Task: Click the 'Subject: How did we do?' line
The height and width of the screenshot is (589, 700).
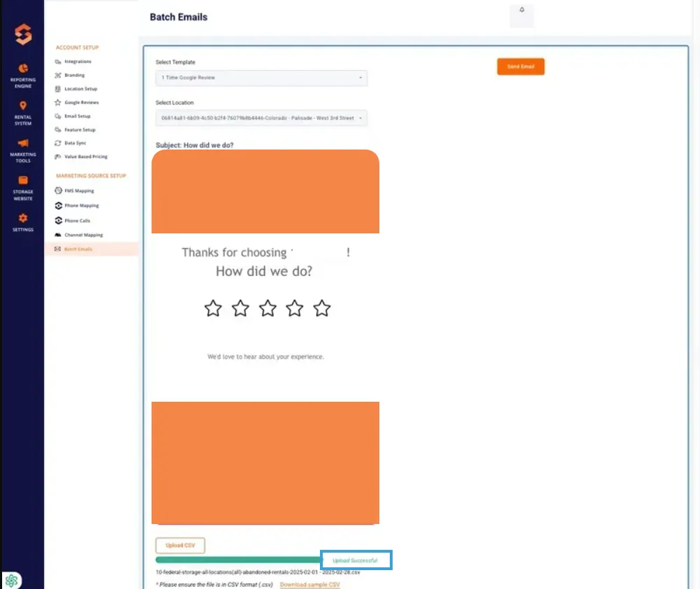Action: tap(195, 145)
